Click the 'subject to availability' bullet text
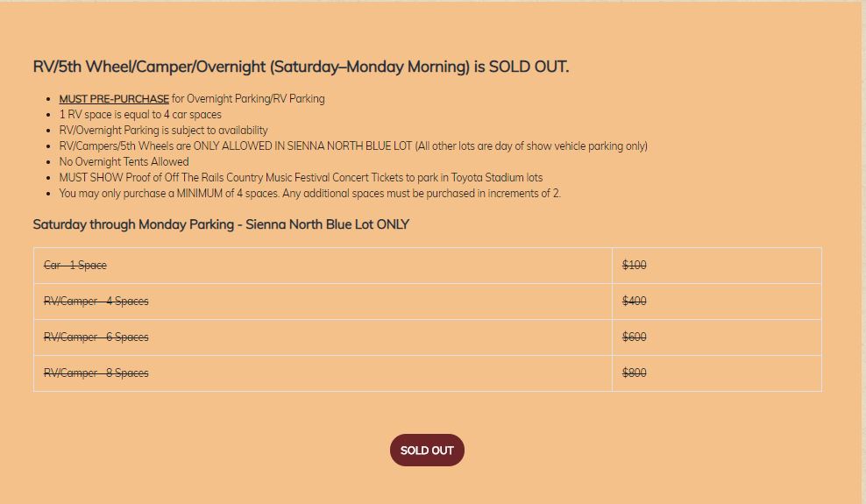 tap(163, 131)
